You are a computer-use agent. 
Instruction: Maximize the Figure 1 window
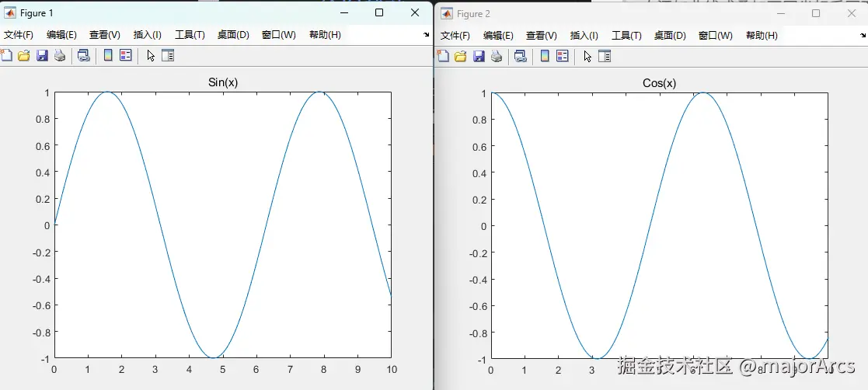pyautogui.click(x=379, y=12)
